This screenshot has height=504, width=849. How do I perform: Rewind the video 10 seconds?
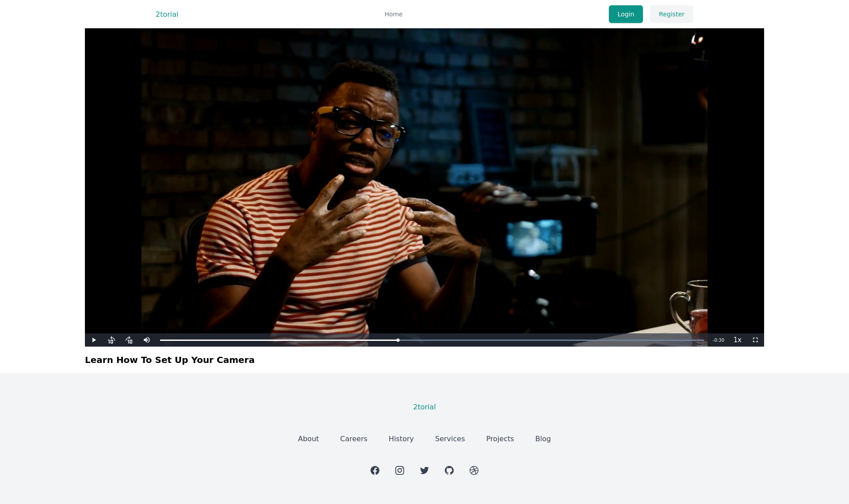[x=111, y=340]
